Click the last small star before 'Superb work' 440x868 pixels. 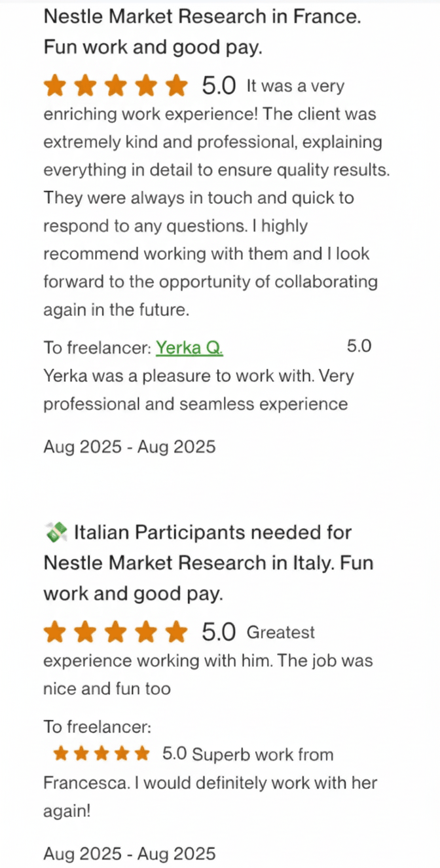(x=142, y=754)
